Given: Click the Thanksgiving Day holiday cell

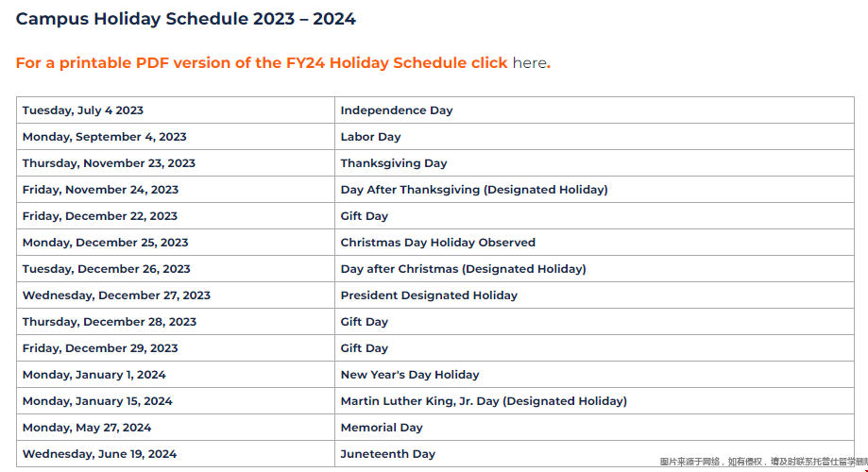Looking at the screenshot, I should click(x=394, y=163).
